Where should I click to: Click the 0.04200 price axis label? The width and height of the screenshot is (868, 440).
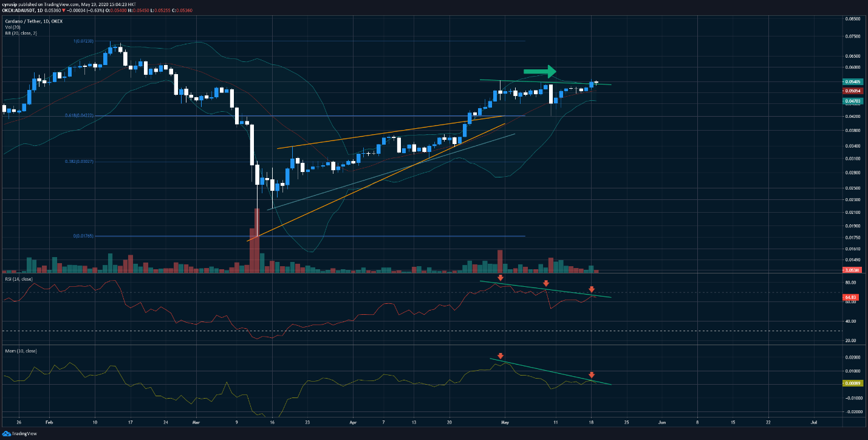pos(853,116)
